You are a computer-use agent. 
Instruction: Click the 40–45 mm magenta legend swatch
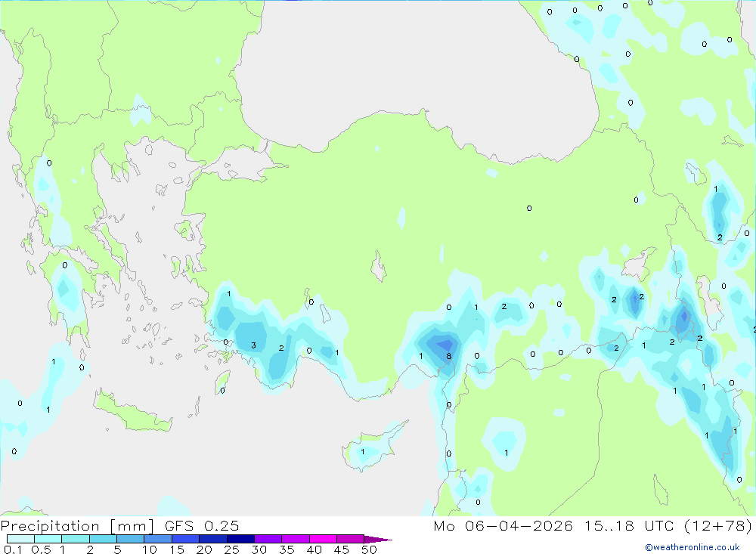point(323,539)
